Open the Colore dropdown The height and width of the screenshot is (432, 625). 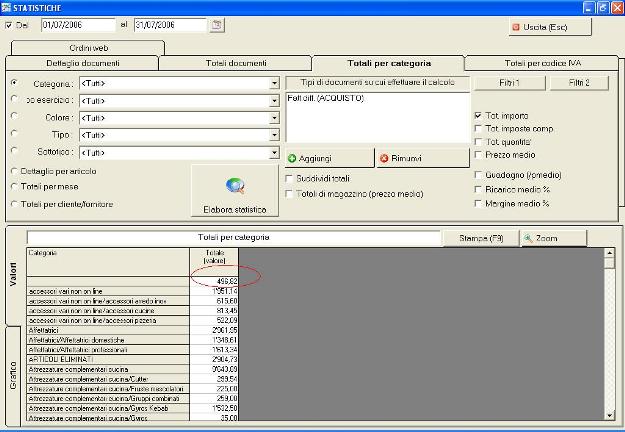pos(274,118)
